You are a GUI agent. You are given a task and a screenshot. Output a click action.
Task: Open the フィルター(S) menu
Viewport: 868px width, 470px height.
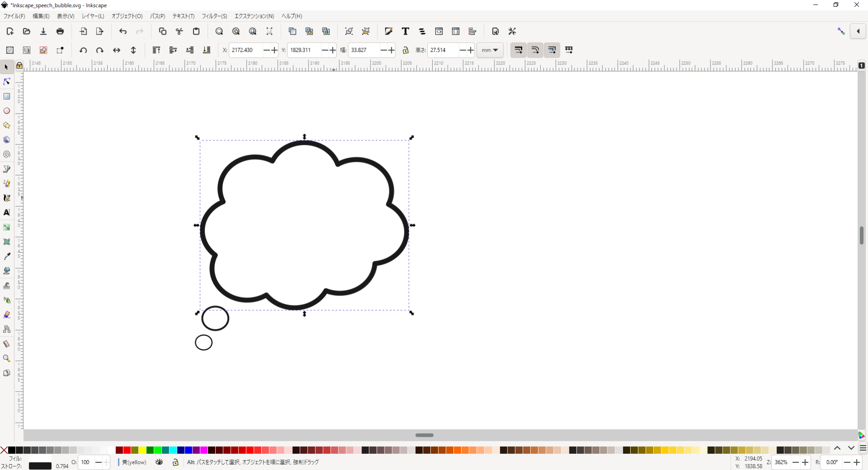(x=214, y=16)
